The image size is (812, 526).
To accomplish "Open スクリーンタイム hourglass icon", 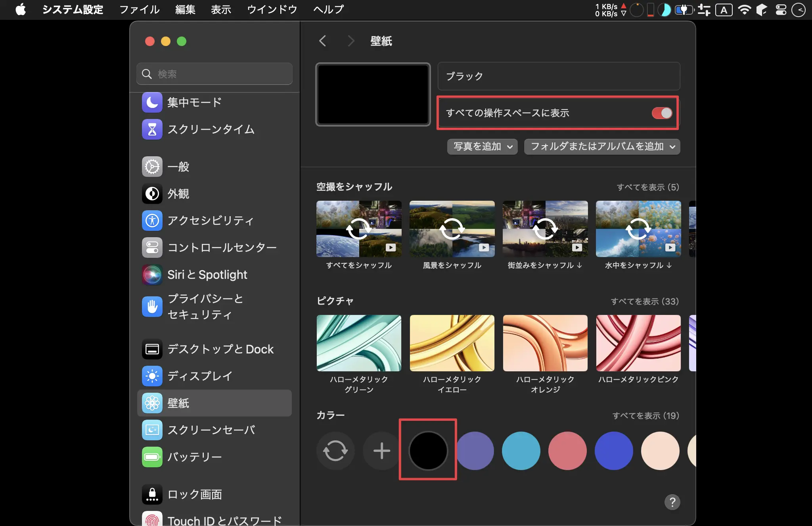I will 152,129.
